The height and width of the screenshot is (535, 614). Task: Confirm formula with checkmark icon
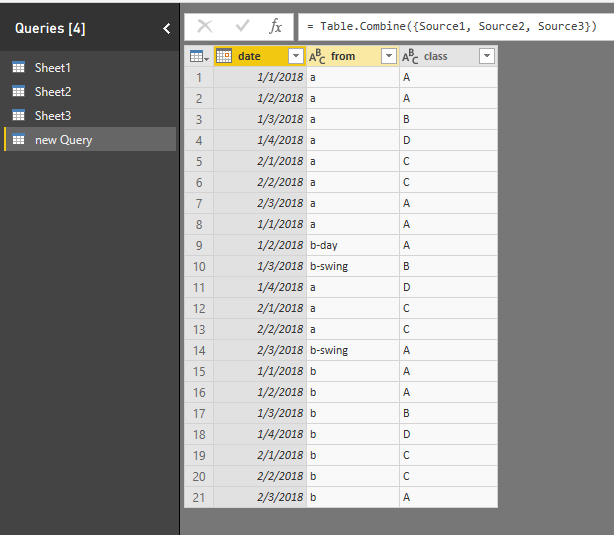point(242,27)
